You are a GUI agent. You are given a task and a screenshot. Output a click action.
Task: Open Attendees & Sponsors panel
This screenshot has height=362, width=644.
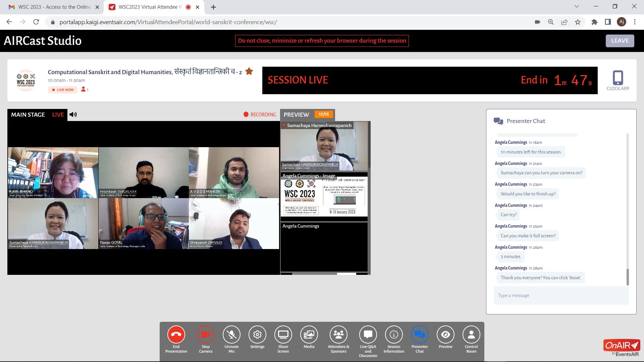pyautogui.click(x=338, y=335)
